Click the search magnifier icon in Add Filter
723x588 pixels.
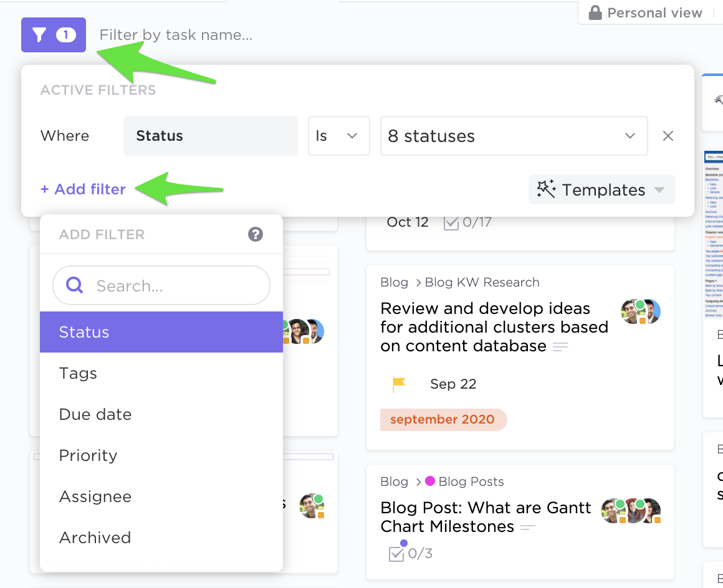(x=75, y=286)
